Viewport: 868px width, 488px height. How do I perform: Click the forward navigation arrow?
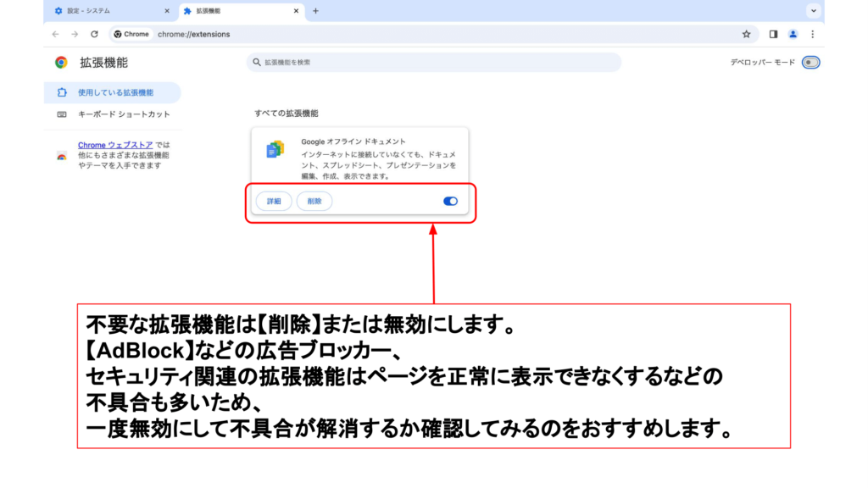point(75,34)
